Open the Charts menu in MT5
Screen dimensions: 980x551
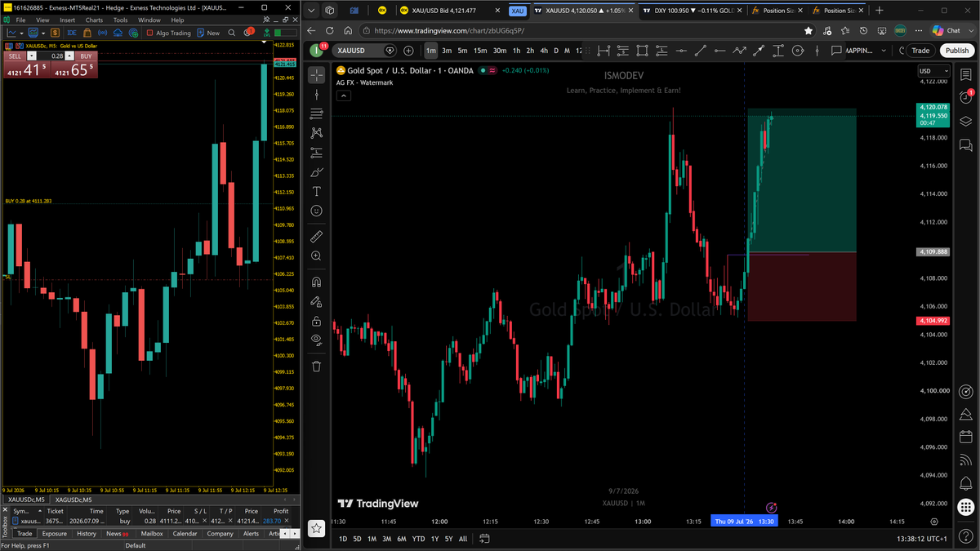94,20
